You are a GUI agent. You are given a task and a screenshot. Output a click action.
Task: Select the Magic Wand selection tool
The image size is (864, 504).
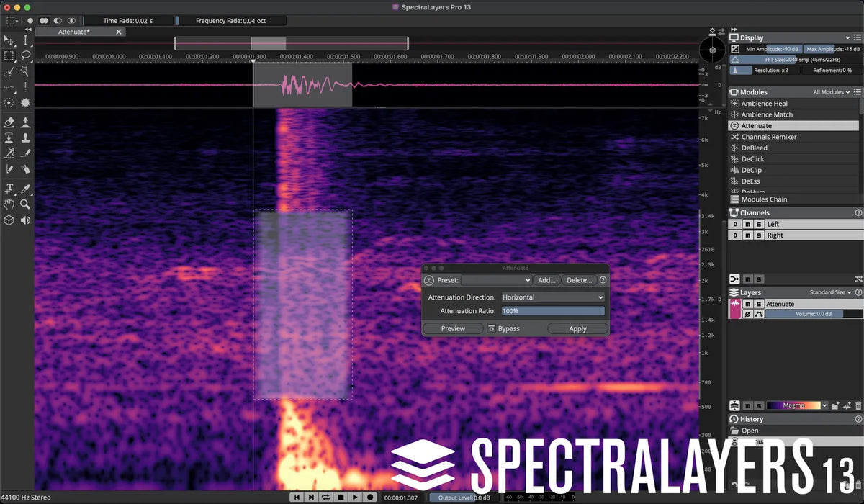[x=26, y=71]
